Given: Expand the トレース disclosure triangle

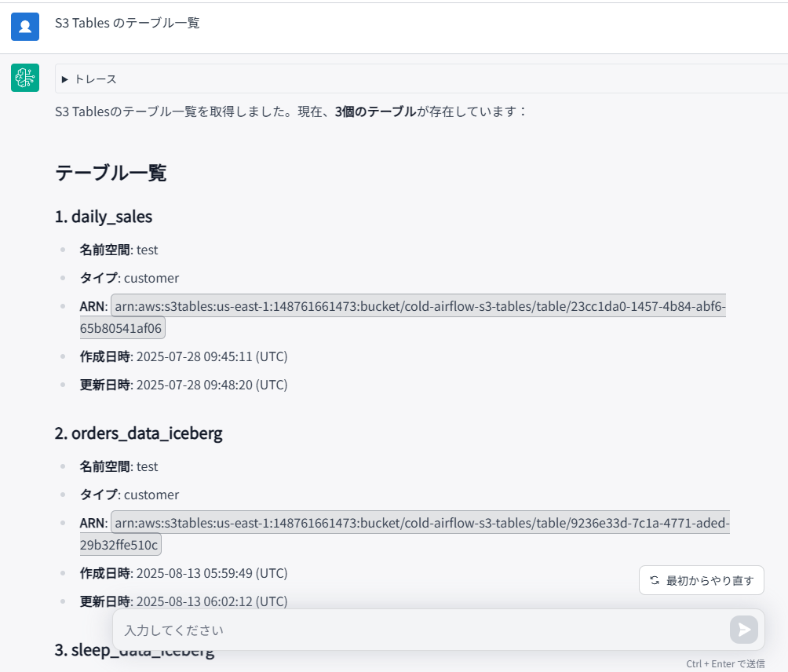Looking at the screenshot, I should tap(64, 79).
